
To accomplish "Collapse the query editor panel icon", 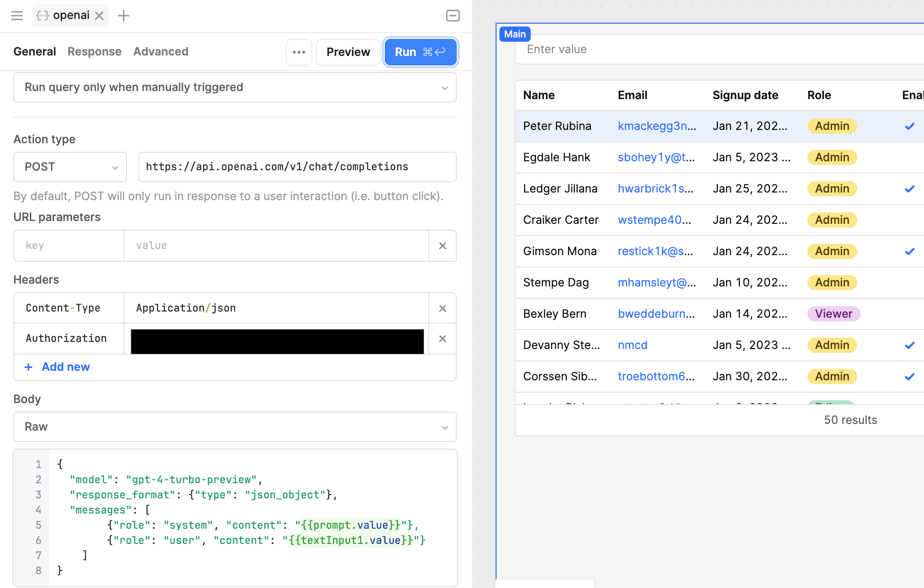I will pyautogui.click(x=453, y=16).
